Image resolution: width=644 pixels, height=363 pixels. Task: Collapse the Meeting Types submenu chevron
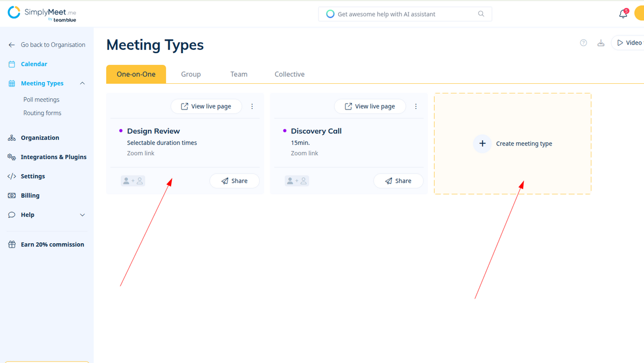coord(82,83)
